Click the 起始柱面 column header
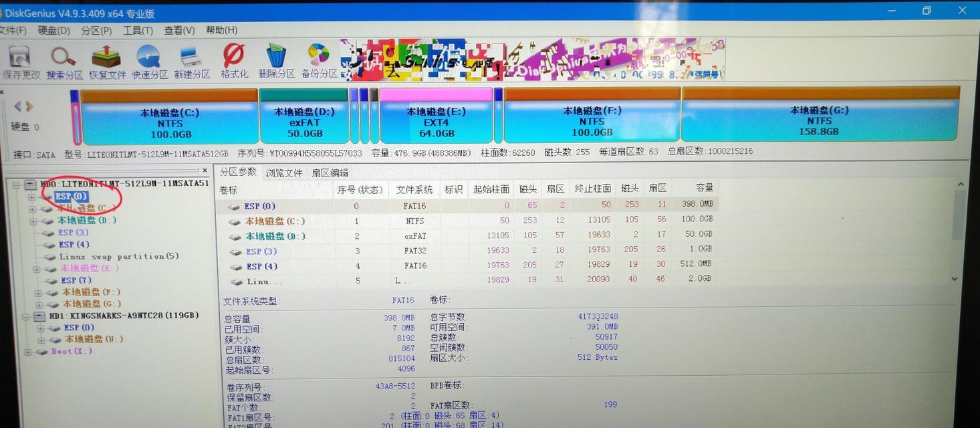980x428 pixels. click(x=491, y=190)
